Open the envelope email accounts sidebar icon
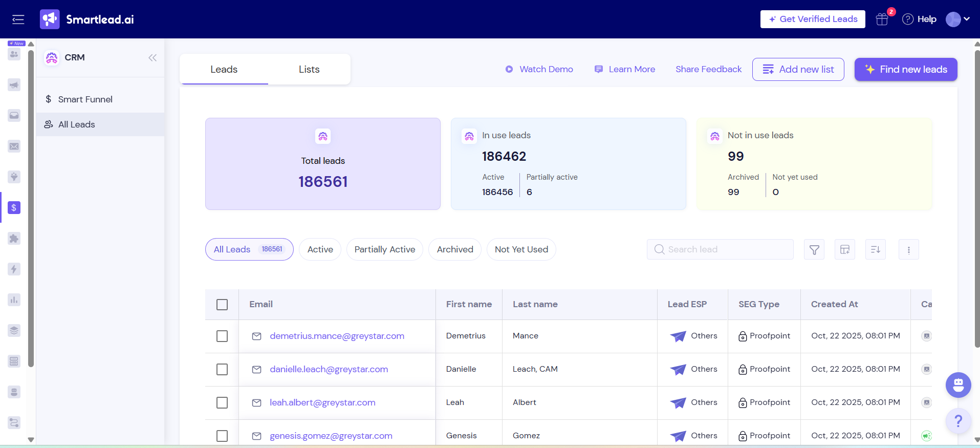Screen dimensions: 980x448 click(14, 146)
